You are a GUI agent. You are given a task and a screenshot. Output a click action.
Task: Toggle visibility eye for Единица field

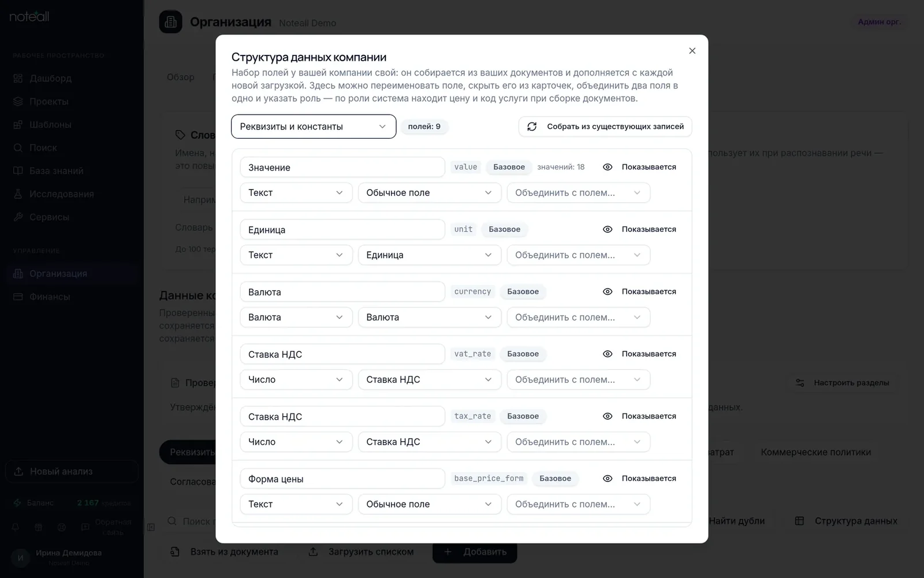tap(608, 229)
